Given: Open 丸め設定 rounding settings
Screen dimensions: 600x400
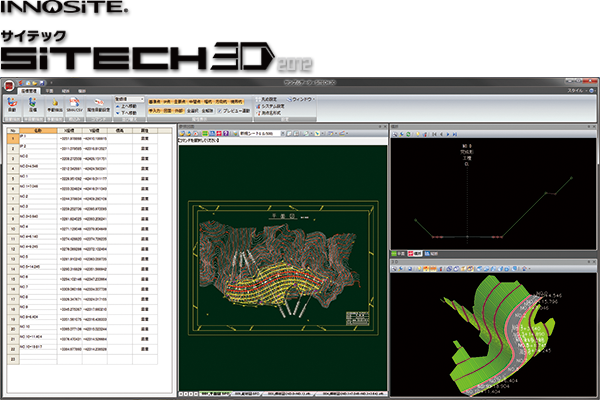Looking at the screenshot, I should 268,100.
